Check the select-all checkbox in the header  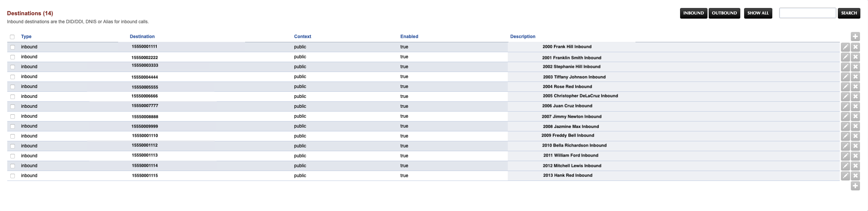pyautogui.click(x=12, y=37)
